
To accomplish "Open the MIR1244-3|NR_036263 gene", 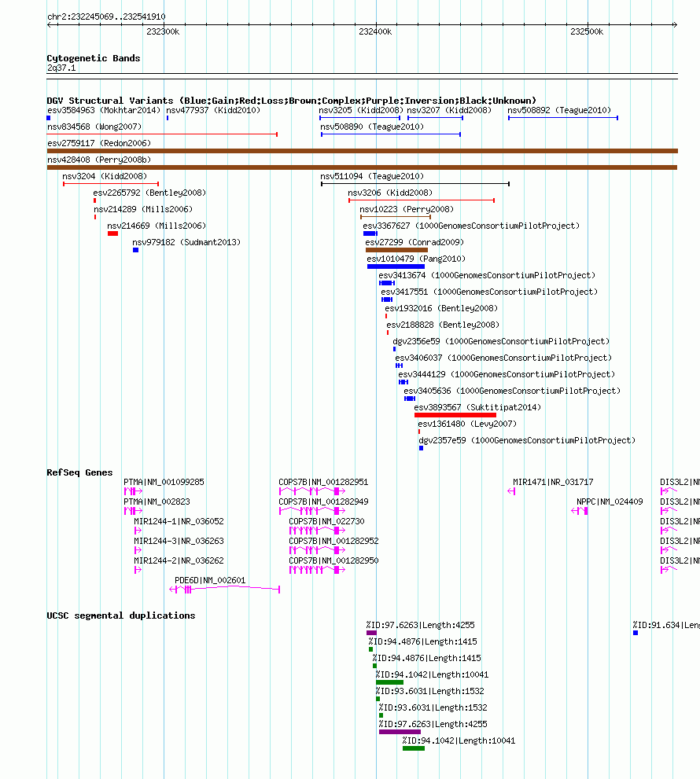I will (x=179, y=541).
